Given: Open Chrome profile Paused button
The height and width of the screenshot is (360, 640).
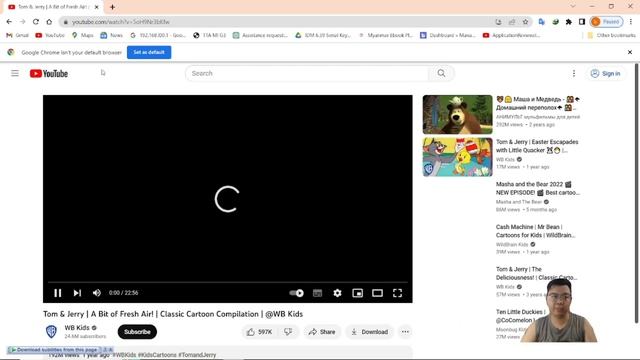Looking at the screenshot, I should [x=607, y=22].
